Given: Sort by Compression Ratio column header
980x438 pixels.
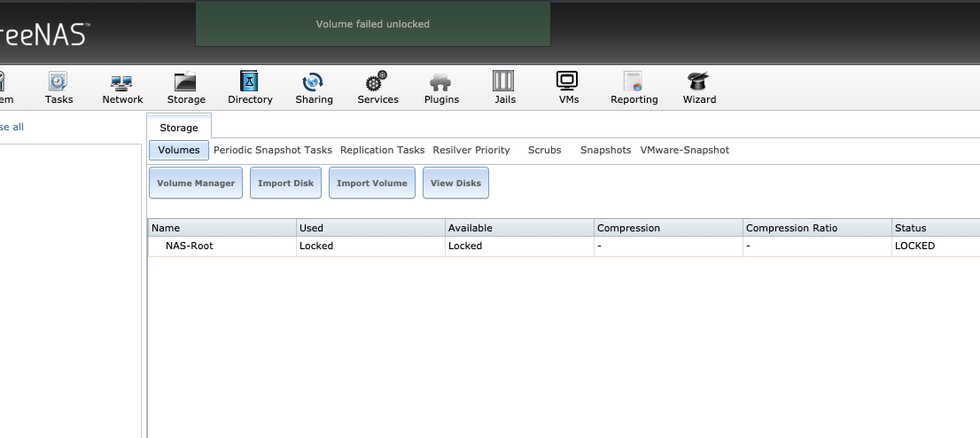Looking at the screenshot, I should [817, 228].
